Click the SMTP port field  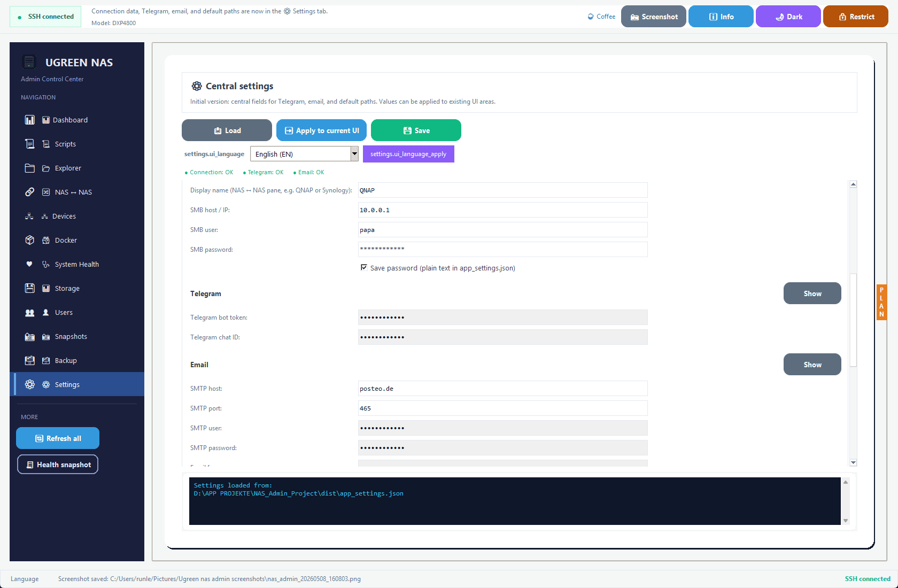click(503, 408)
